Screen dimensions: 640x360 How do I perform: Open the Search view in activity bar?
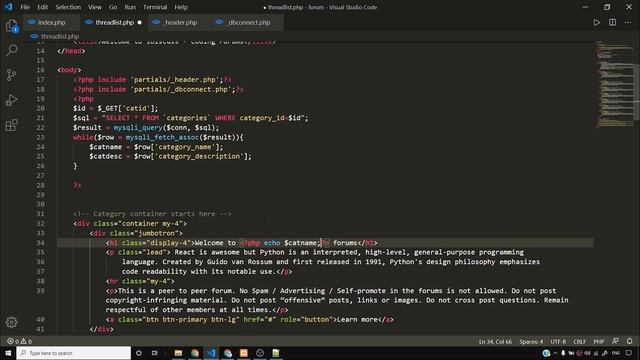click(x=12, y=50)
